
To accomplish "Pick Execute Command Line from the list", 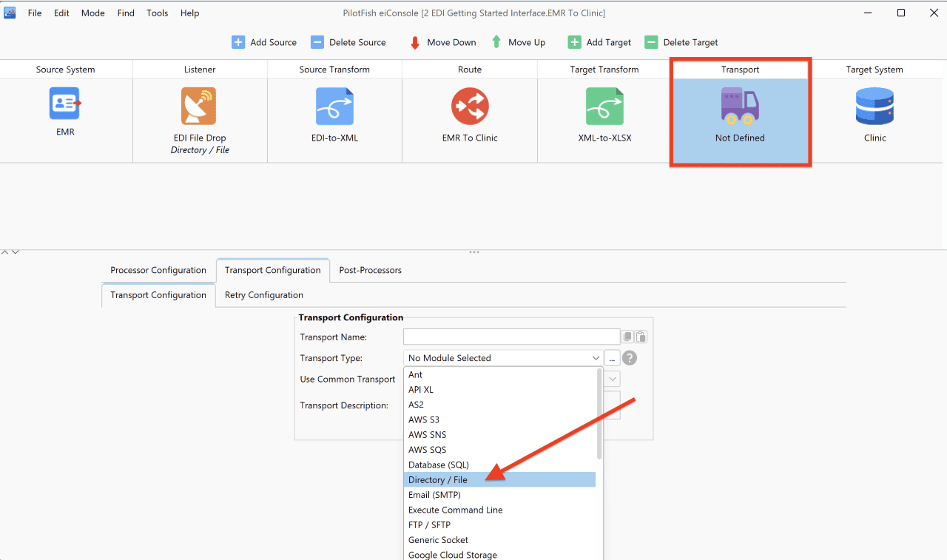I will [499, 510].
